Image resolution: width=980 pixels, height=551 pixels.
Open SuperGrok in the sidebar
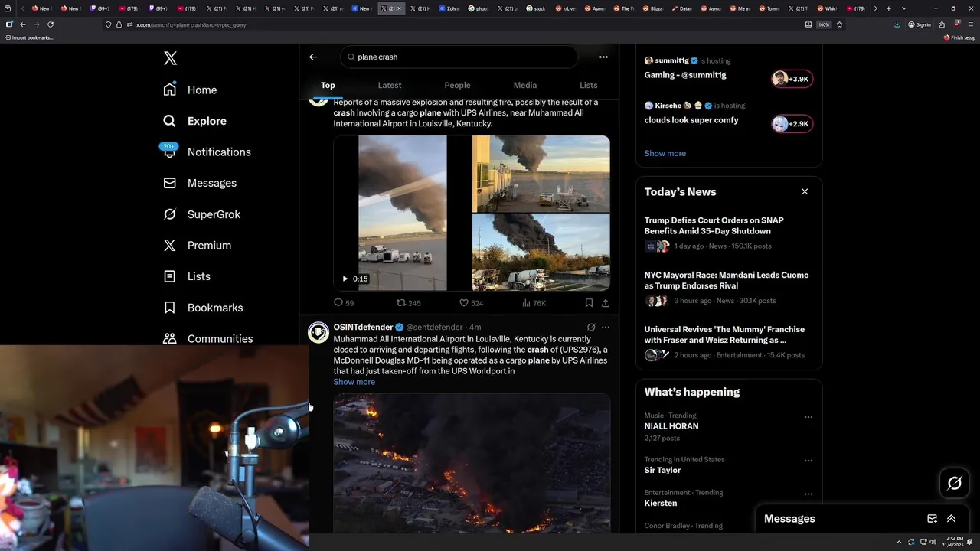(x=202, y=214)
